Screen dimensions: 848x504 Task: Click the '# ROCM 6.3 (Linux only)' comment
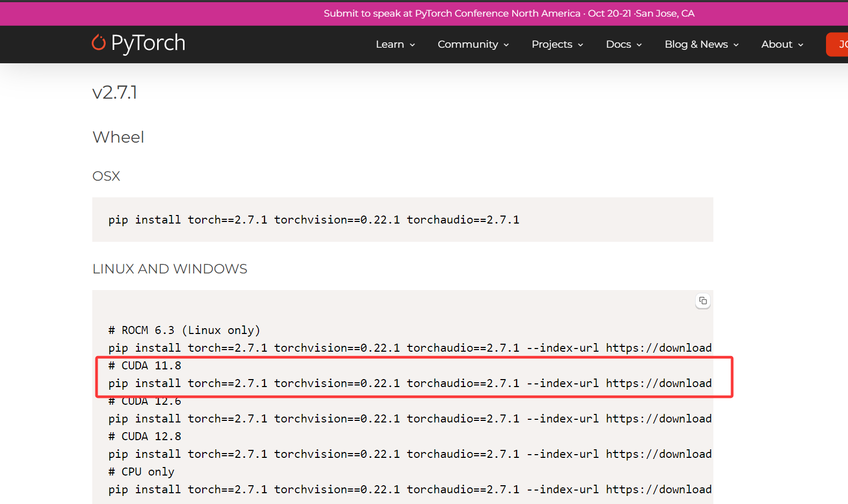point(184,330)
